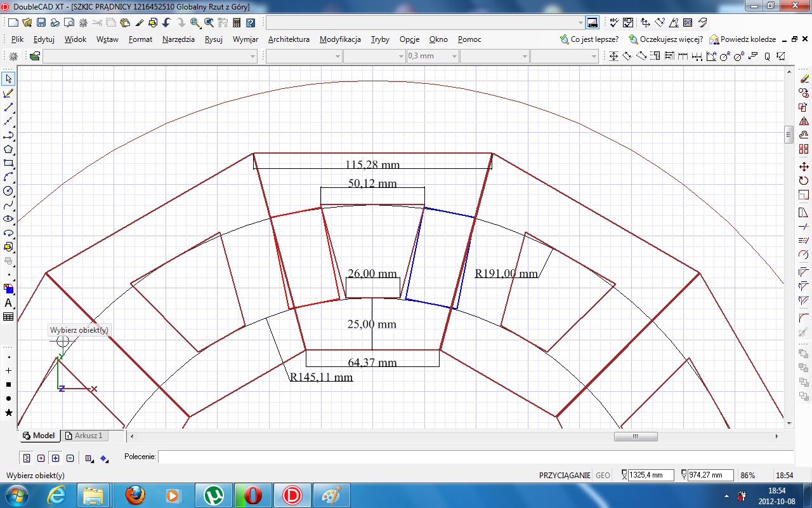Image resolution: width=812 pixels, height=508 pixels.
Task: Click the Diameter dimension tool icon
Action: click(738, 57)
